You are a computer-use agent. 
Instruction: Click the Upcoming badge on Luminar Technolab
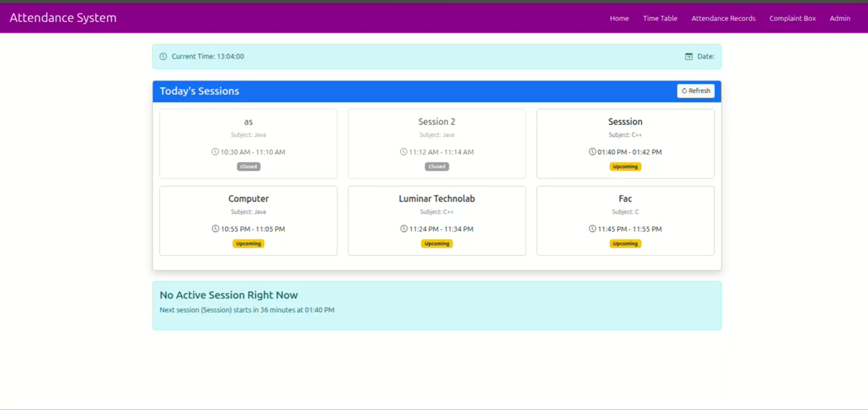click(x=437, y=243)
